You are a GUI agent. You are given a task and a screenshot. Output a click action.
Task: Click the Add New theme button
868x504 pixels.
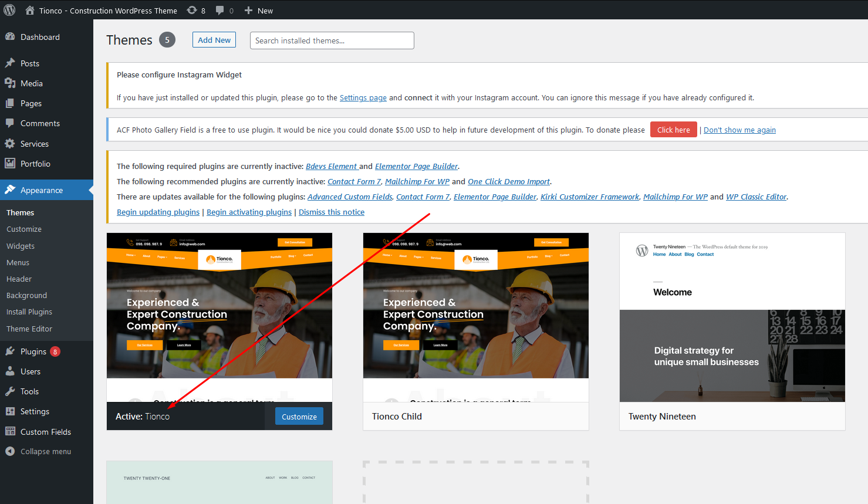click(x=214, y=40)
